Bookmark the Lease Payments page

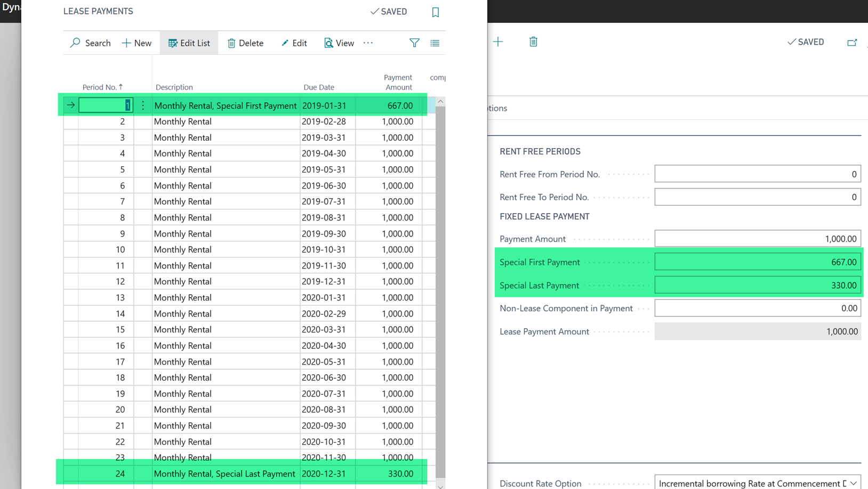(x=436, y=12)
